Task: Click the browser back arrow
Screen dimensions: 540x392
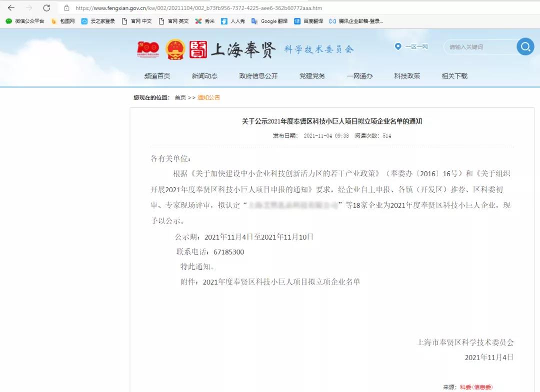Action: 12,7
